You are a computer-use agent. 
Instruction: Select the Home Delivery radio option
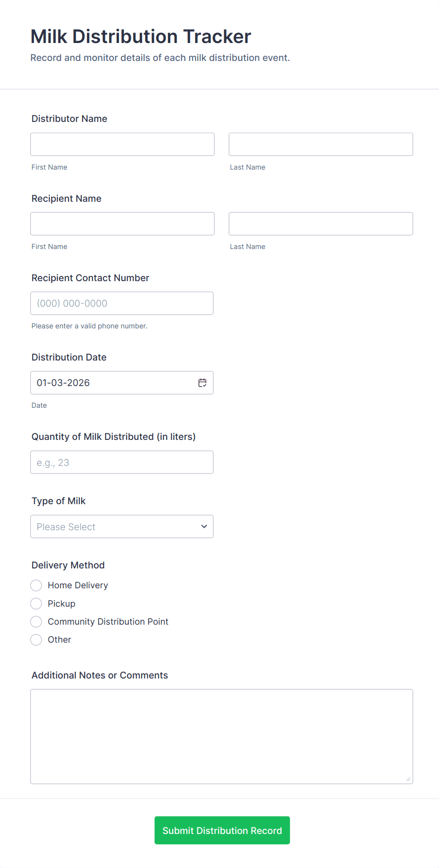tap(36, 585)
